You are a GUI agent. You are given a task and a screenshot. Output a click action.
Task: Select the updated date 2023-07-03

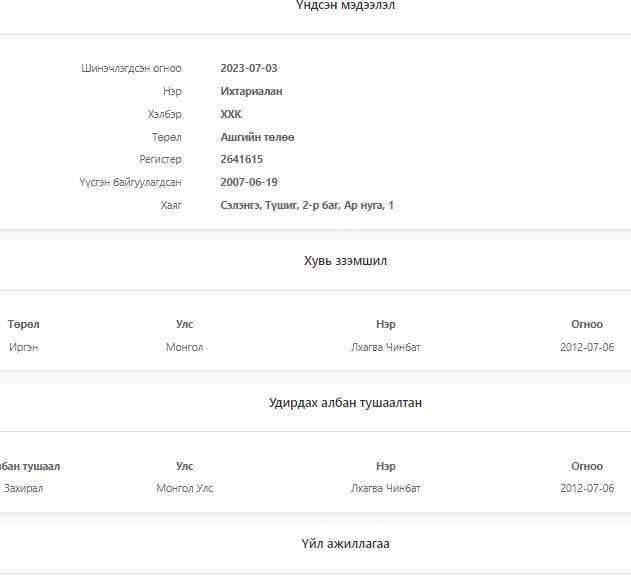pyautogui.click(x=249, y=68)
